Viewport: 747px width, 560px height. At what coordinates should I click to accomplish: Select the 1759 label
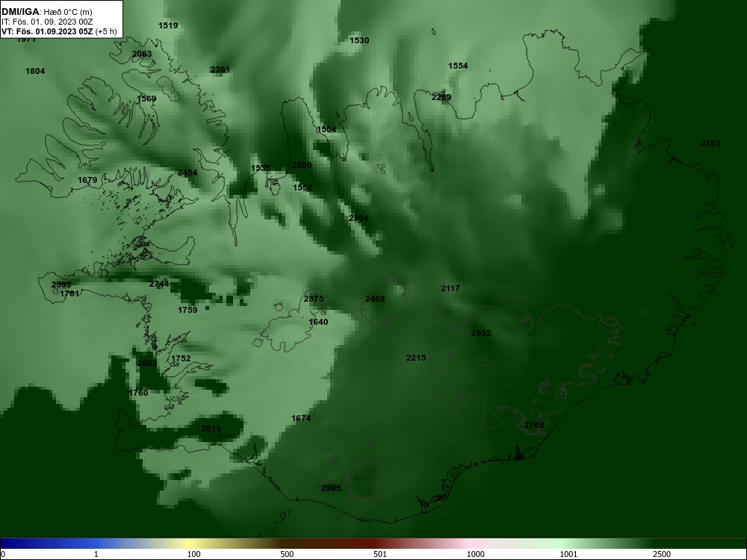(187, 310)
